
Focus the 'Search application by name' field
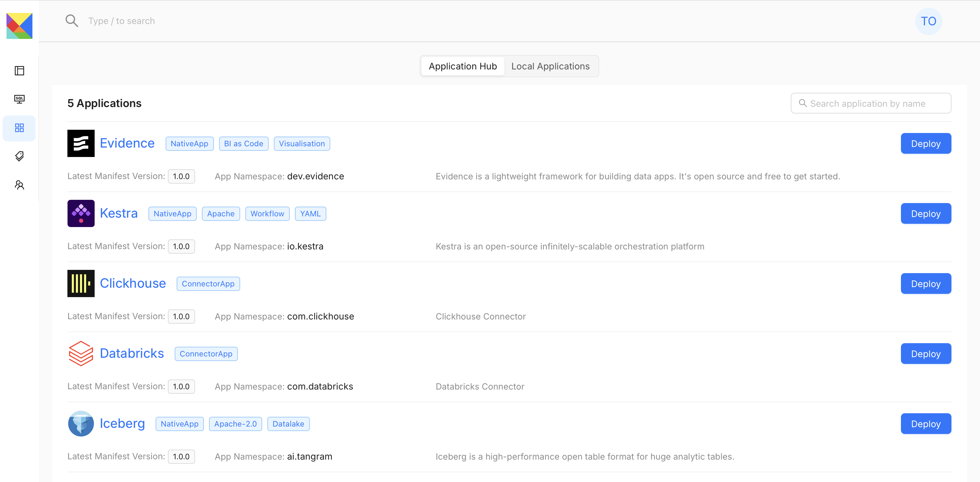pyautogui.click(x=871, y=103)
